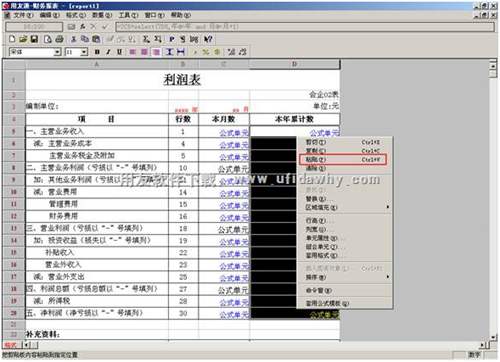
Task: Click the 格式 sheet tab at bottom left
Action: pyautogui.click(x=11, y=345)
